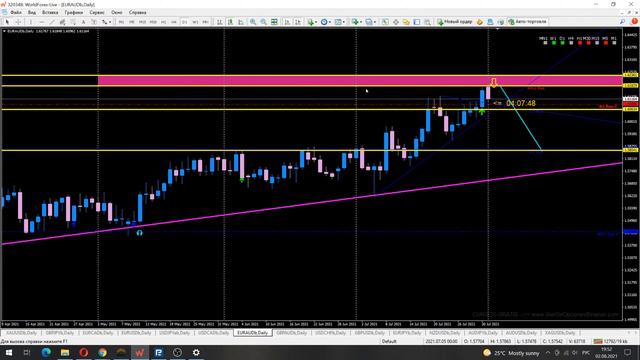Switch chart to Line Chart type
640x360 pixels.
[241, 22]
